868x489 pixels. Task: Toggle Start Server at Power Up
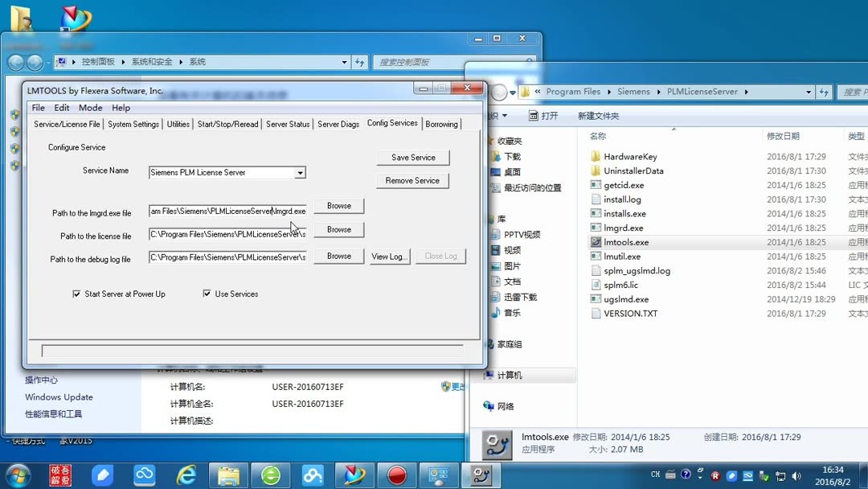[x=76, y=294]
